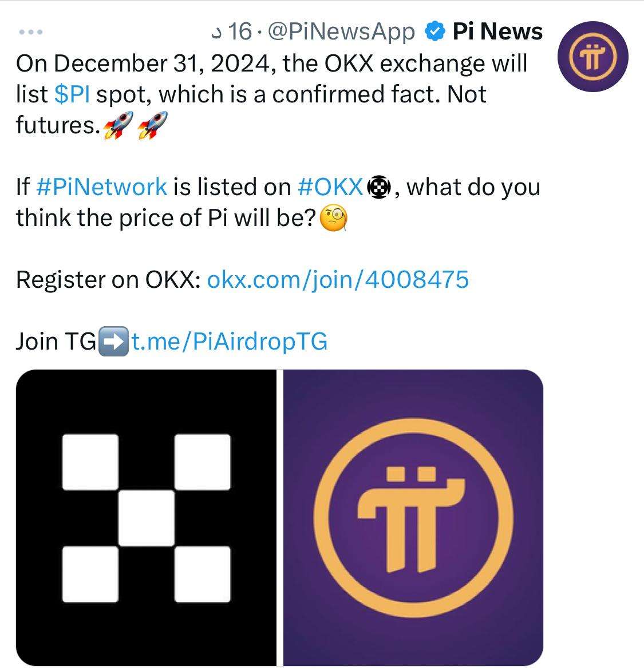Open the @PiNewsApp handle link
This screenshot has width=644, height=670.
(x=341, y=32)
